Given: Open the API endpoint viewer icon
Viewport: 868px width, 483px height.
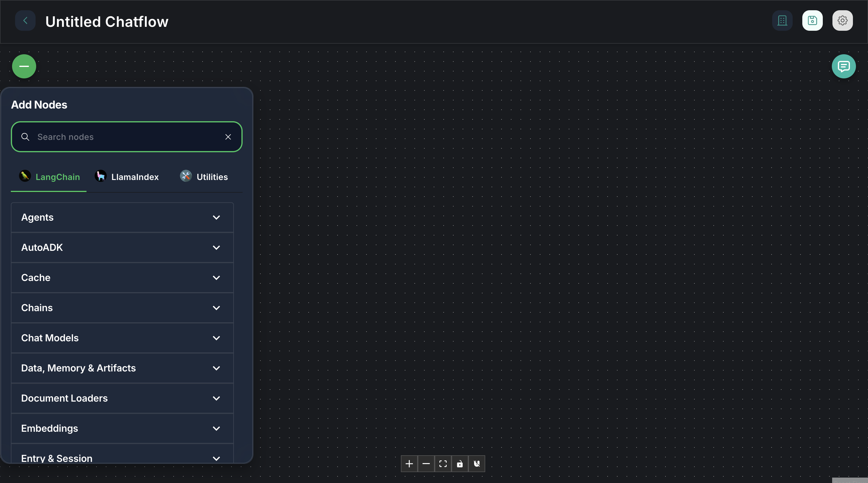Looking at the screenshot, I should pos(782,21).
